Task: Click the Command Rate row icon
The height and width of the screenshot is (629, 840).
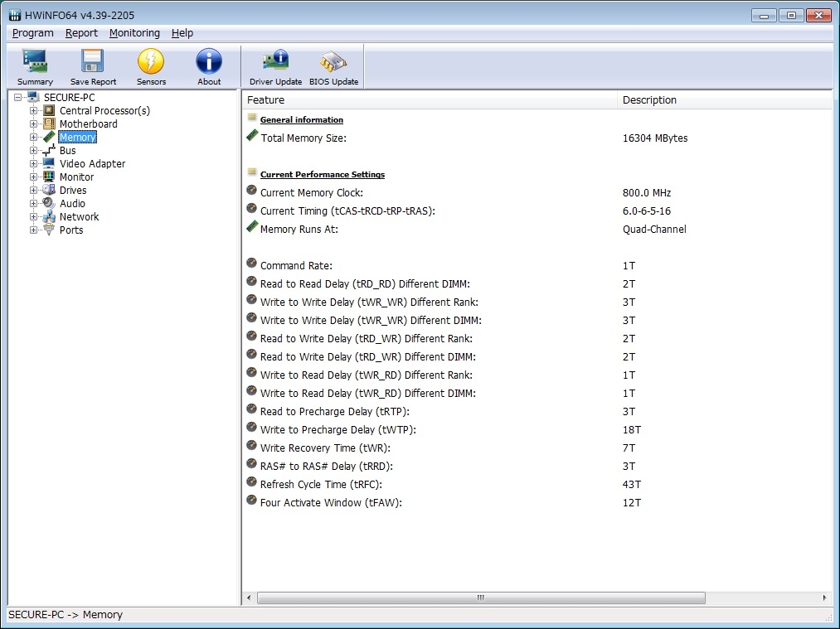Action: point(252,264)
